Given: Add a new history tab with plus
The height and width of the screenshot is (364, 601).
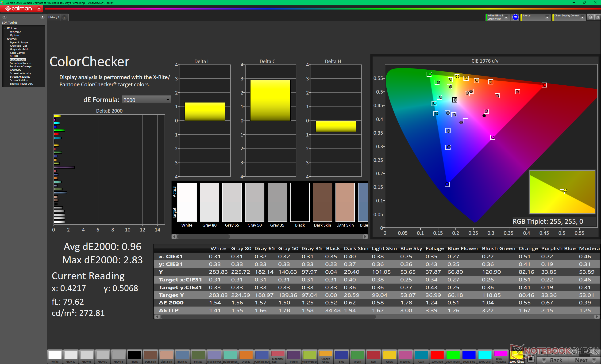Looking at the screenshot, I should coord(64,18).
